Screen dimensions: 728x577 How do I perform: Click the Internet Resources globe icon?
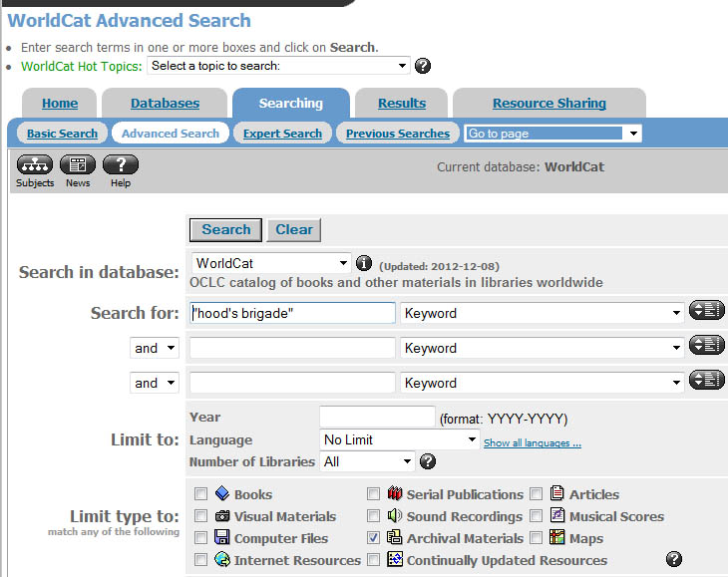[x=222, y=559]
